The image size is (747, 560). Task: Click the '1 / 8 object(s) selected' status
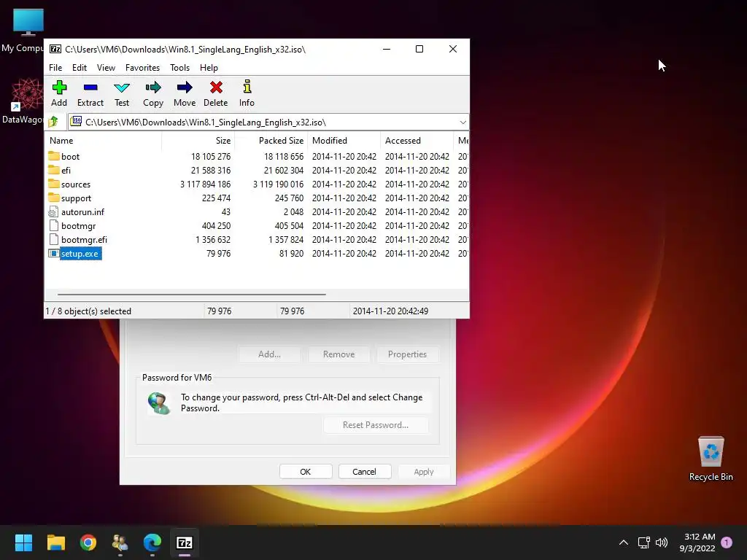88,311
